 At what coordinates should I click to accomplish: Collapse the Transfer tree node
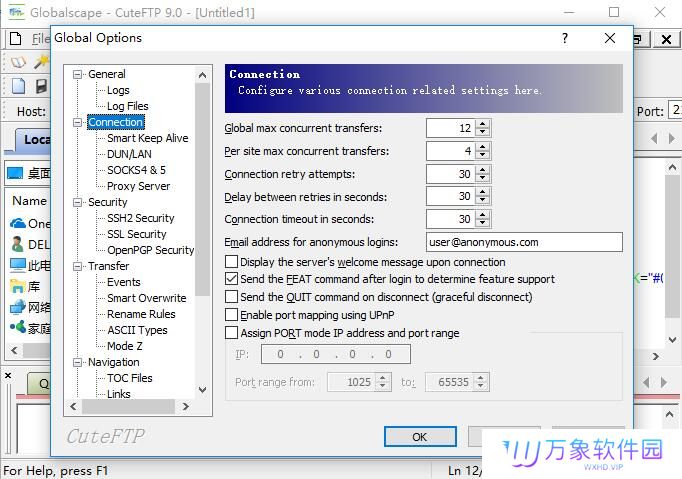coord(77,266)
